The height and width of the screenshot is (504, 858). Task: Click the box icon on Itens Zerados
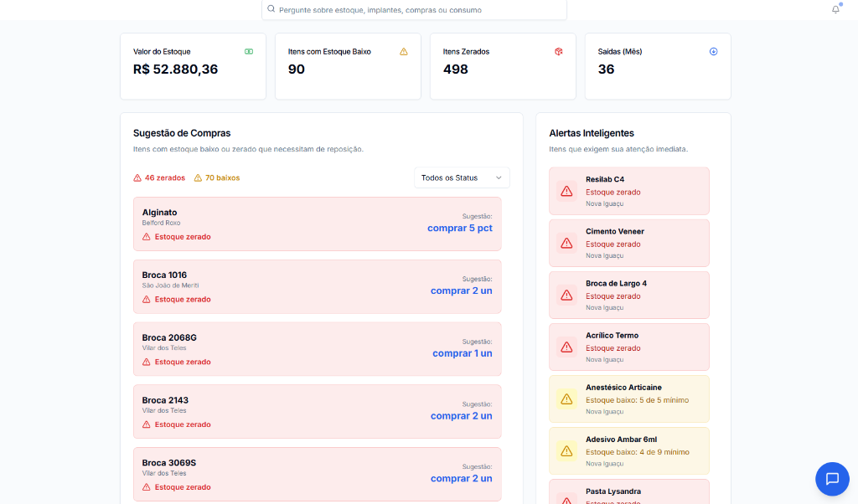pyautogui.click(x=559, y=52)
